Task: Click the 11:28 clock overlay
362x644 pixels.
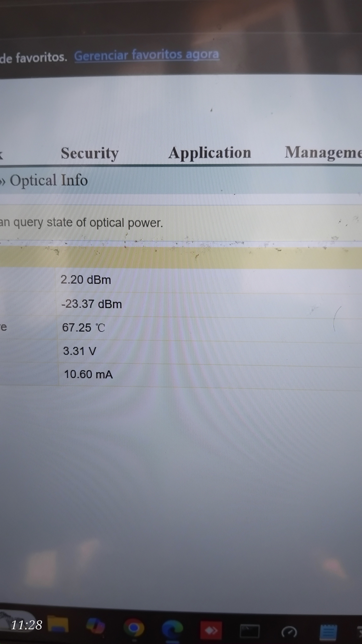Action: point(27,625)
